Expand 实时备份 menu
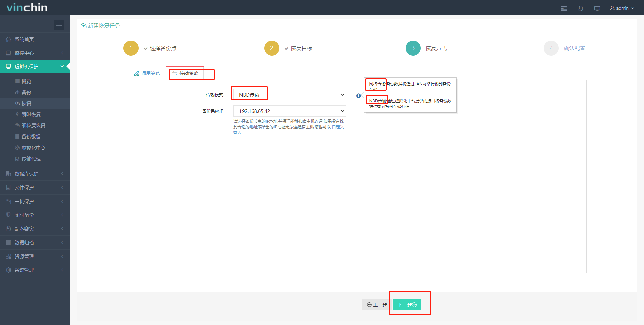Image resolution: width=644 pixels, height=325 pixels. [35, 215]
